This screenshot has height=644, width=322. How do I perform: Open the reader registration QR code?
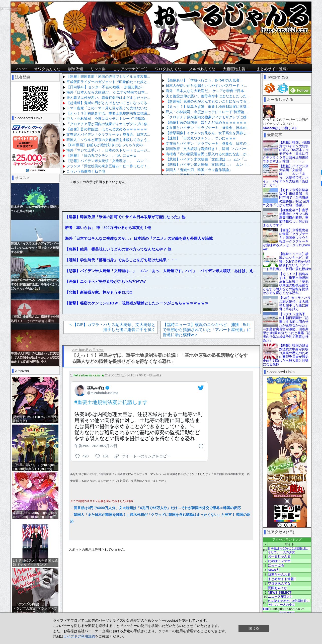(35, 98)
